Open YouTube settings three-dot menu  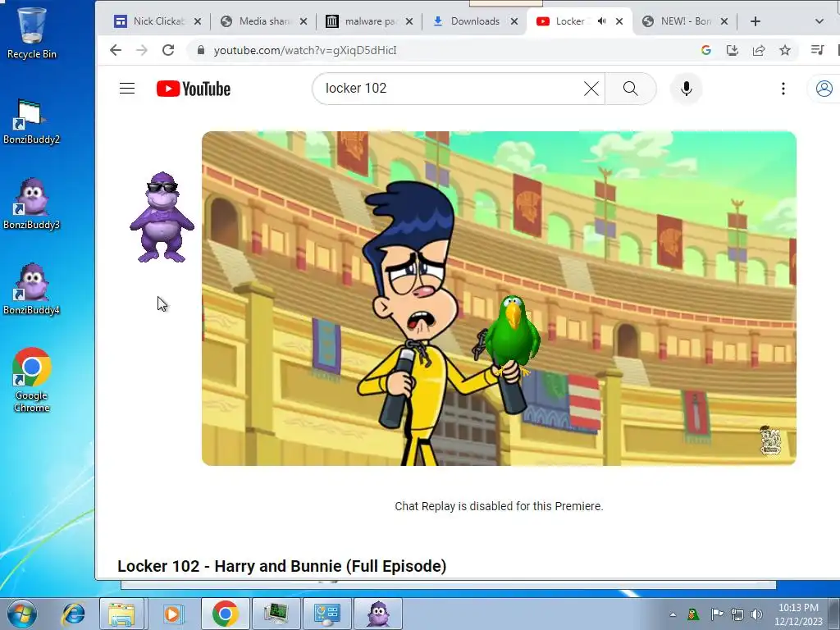click(x=783, y=89)
